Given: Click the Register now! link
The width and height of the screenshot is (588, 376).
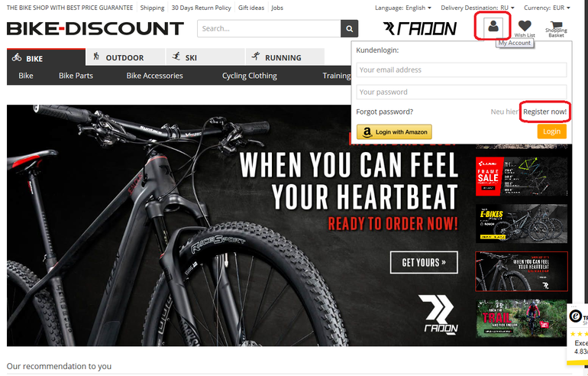Looking at the screenshot, I should pyautogui.click(x=545, y=112).
